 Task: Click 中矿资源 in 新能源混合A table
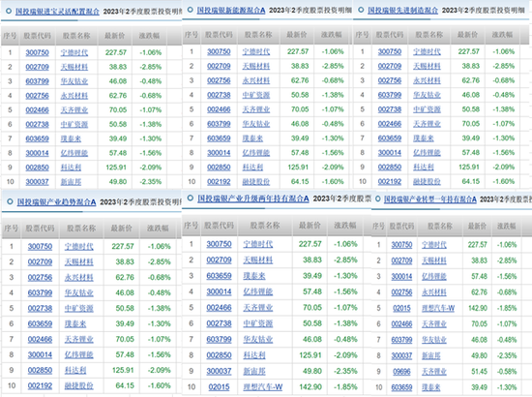click(x=256, y=95)
